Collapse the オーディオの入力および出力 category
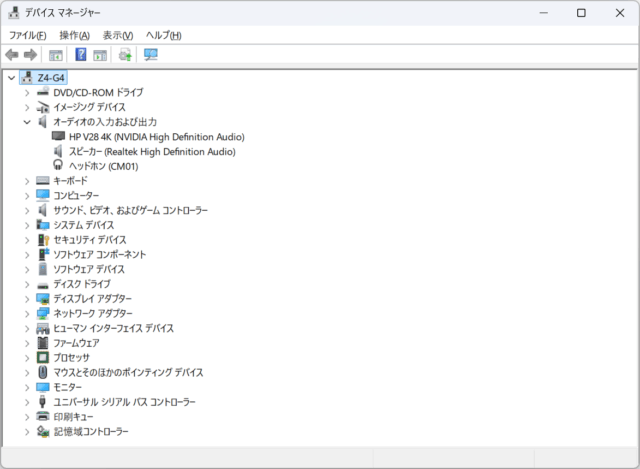The width and height of the screenshot is (640, 469). point(27,122)
